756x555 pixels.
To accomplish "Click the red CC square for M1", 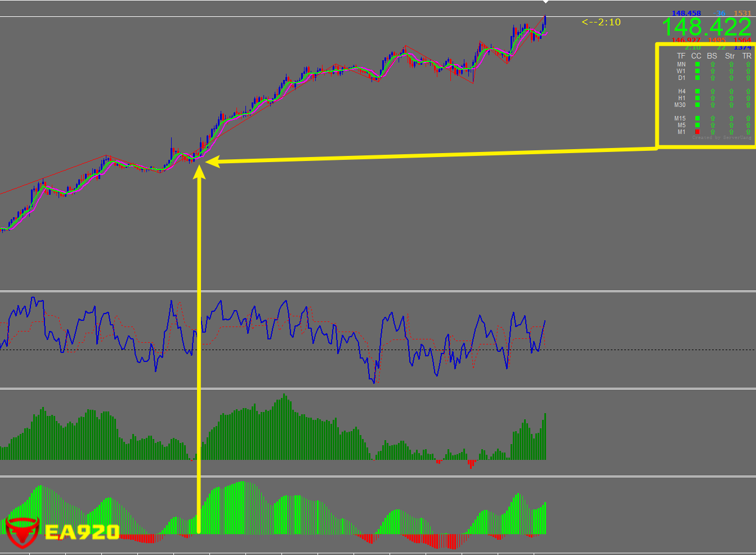I will tap(697, 132).
